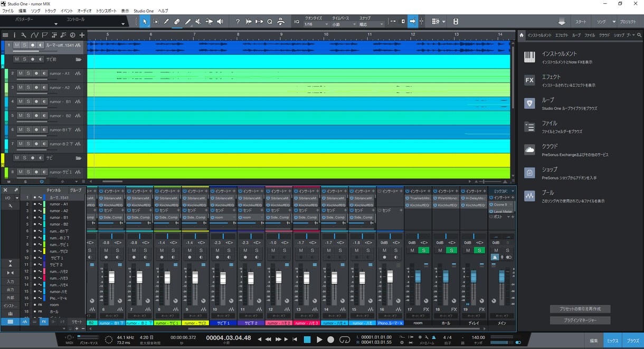Select the Arrow tool in toolbar
The width and height of the screenshot is (644, 349).
pos(145,22)
